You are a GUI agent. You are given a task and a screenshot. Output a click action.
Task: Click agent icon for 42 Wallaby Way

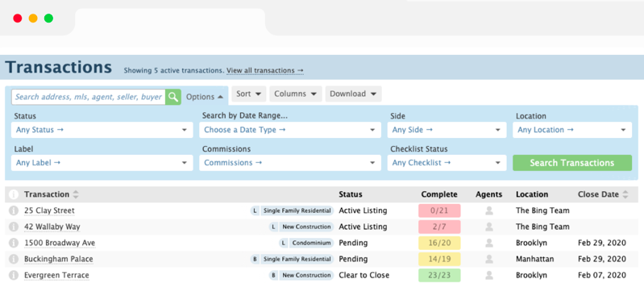488,227
